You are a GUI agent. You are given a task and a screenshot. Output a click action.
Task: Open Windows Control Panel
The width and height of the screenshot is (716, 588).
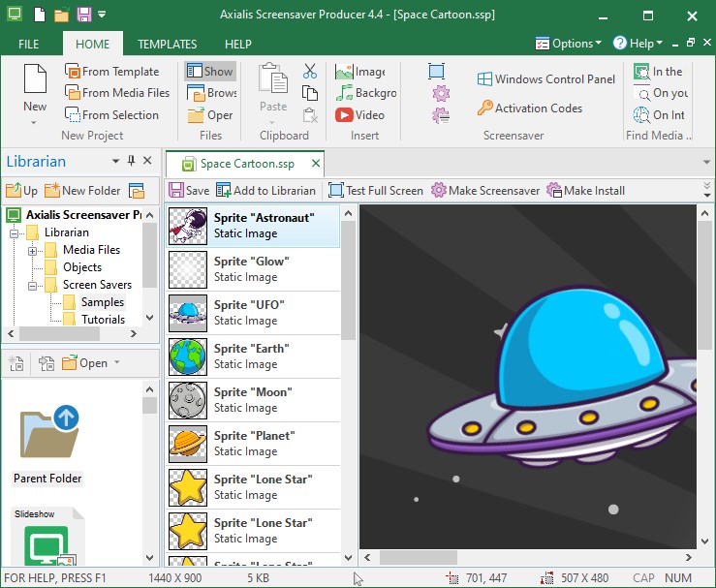546,79
